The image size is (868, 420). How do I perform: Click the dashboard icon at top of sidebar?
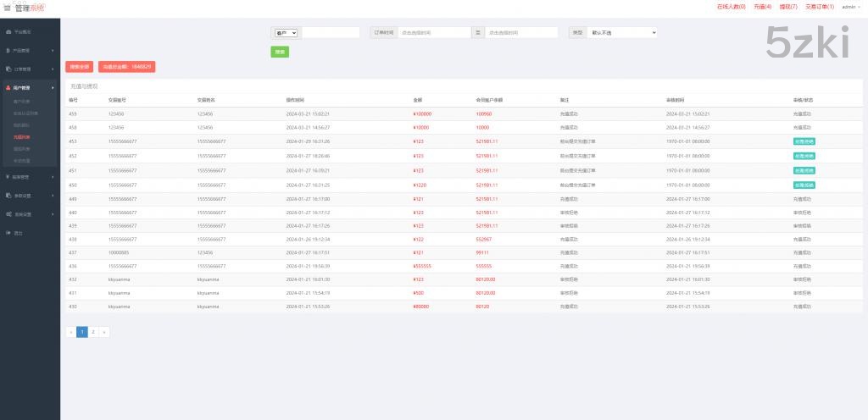[x=8, y=32]
